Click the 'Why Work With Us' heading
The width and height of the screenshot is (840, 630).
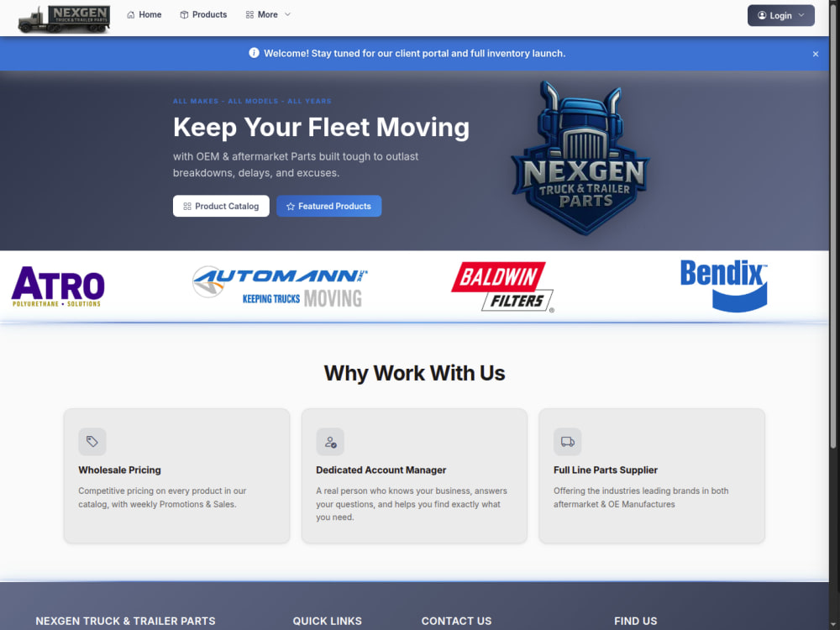[414, 373]
